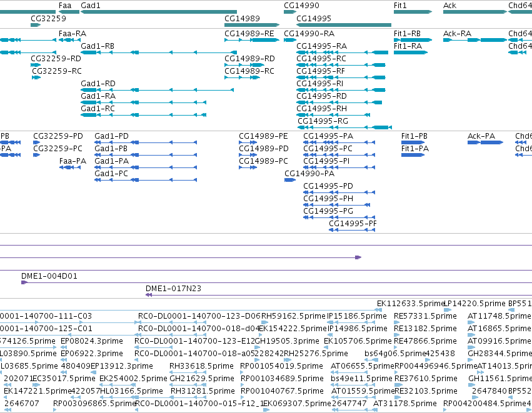Select EST AT31178.5prime
The width and height of the screenshot is (532, 413).
pyautogui.click(x=404, y=404)
